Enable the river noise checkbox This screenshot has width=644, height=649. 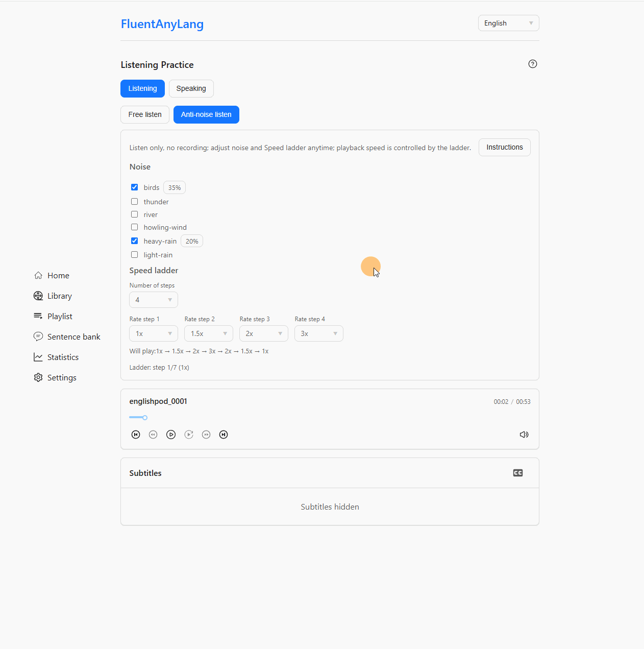[135, 214]
